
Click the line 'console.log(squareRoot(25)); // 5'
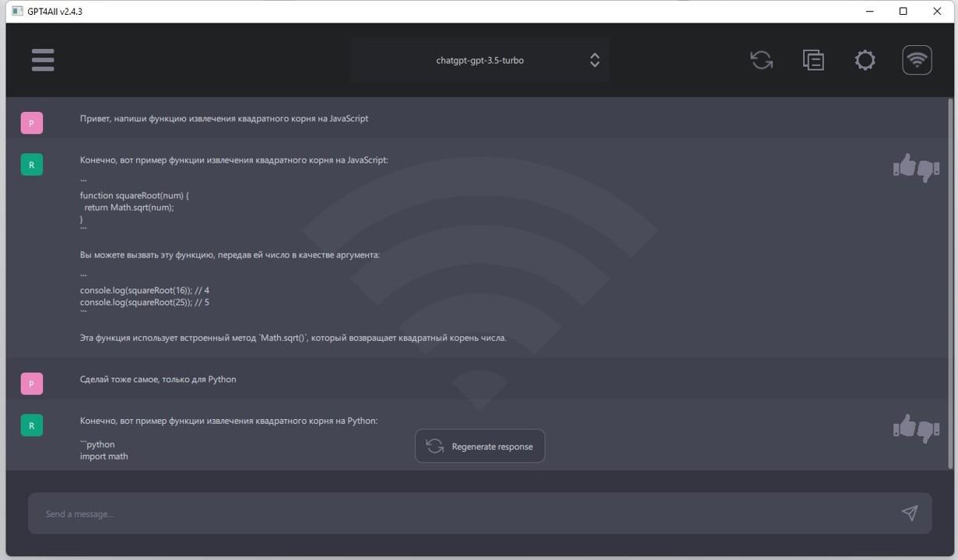click(145, 302)
